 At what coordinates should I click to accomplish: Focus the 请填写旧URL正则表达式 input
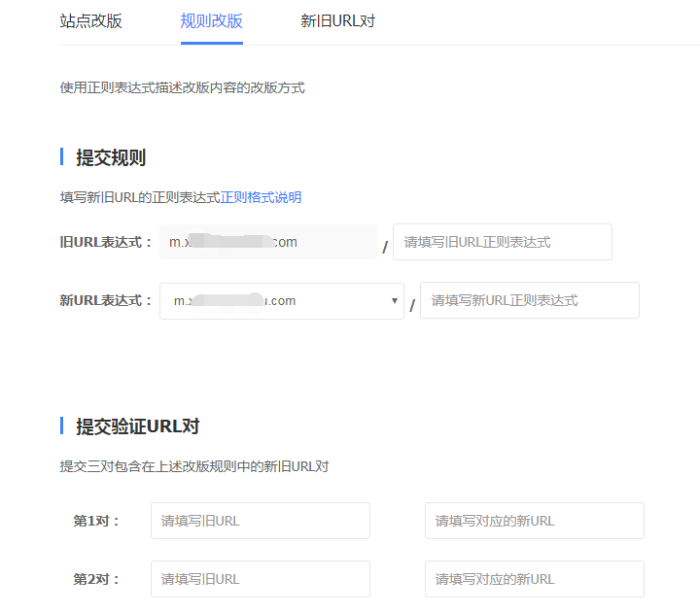(502, 242)
